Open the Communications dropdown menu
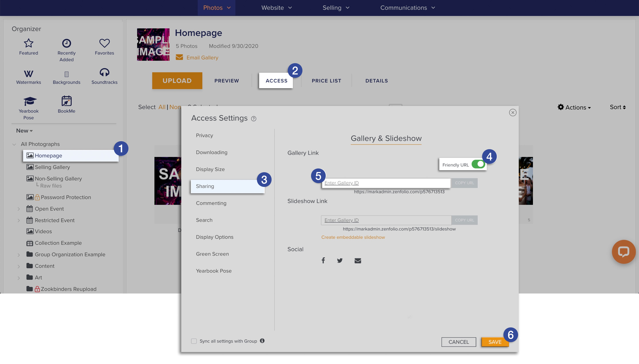 coord(408,8)
